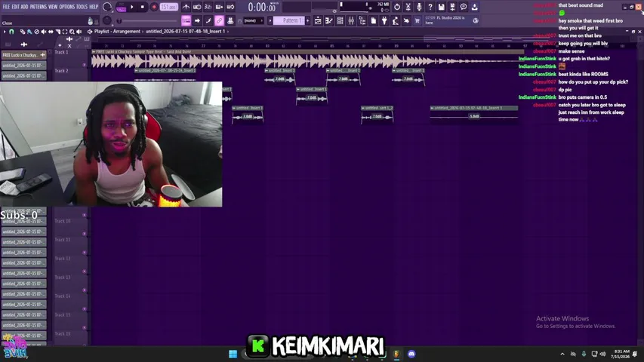Select the playlist Slip tool

tap(51, 32)
